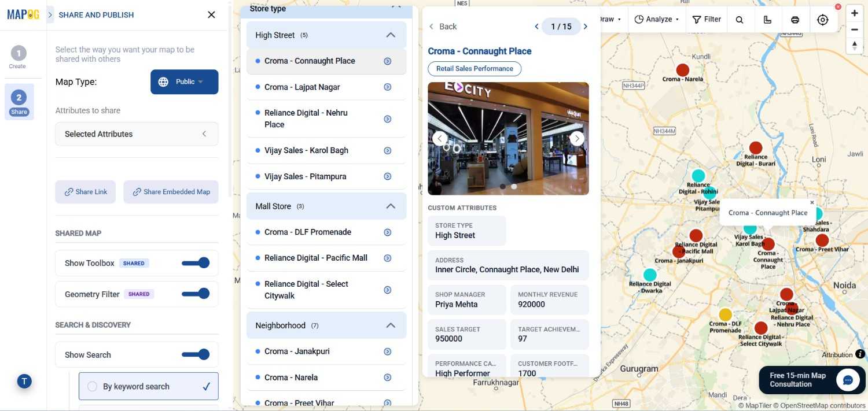The width and height of the screenshot is (868, 411).
Task: Click the MapTiler attribution link
Action: pos(755,406)
